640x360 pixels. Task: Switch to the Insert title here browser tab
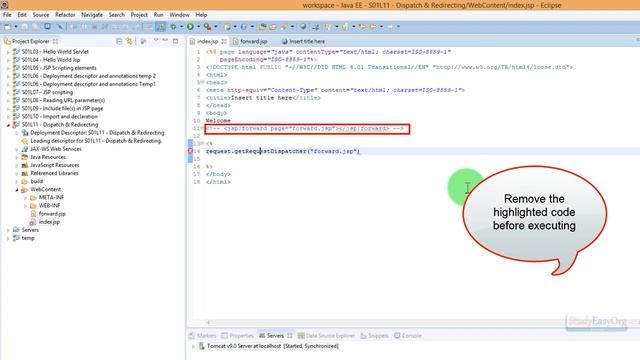point(303,41)
